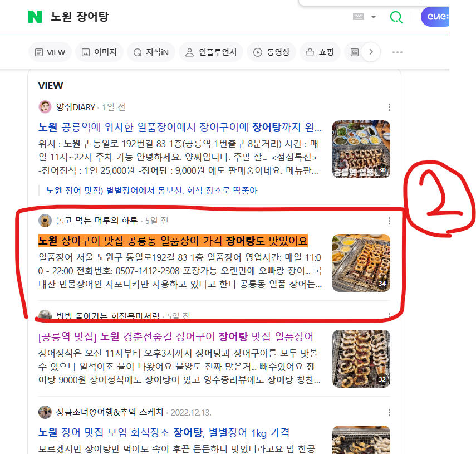Click snippet text 일품장어 서울 노원구 동일로192길

click(x=180, y=271)
